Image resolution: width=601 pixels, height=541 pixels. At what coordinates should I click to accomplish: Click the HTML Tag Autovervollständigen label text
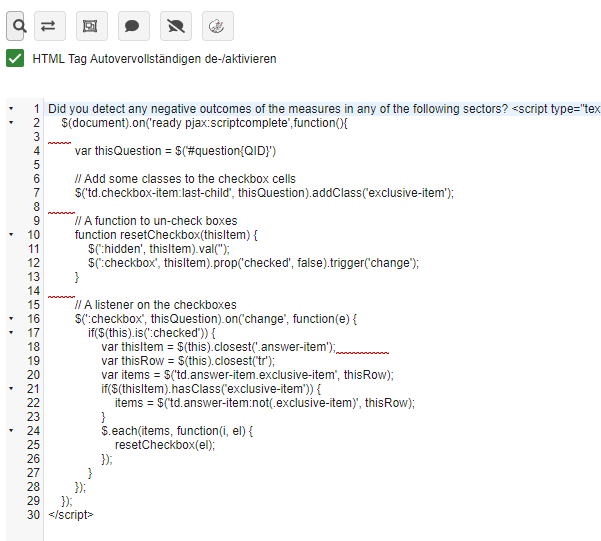point(154,59)
